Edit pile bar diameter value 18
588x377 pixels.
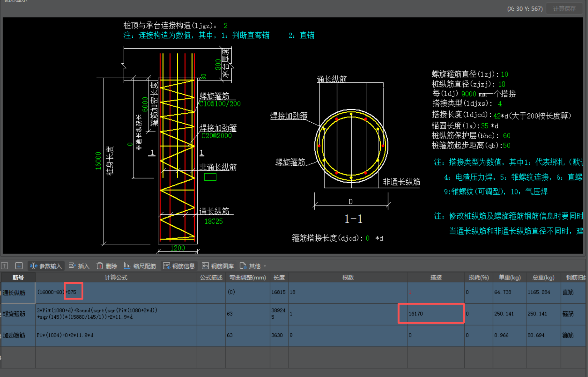tap(502, 84)
